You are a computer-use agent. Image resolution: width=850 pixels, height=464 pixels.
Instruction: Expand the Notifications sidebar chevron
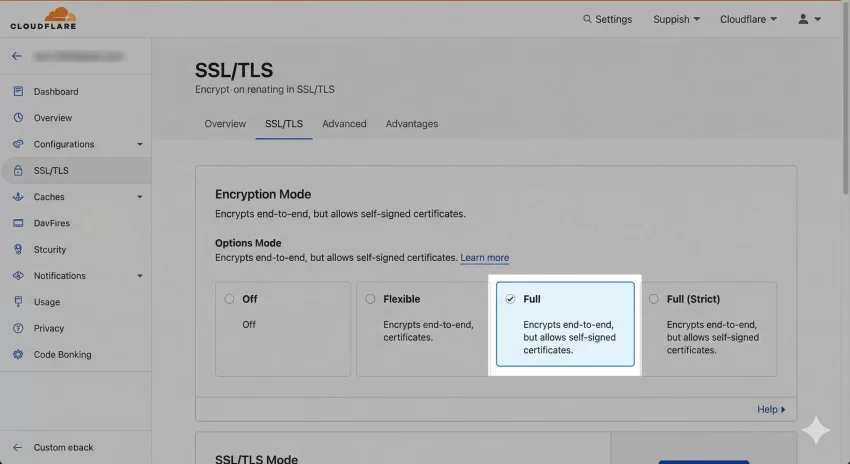click(x=140, y=276)
